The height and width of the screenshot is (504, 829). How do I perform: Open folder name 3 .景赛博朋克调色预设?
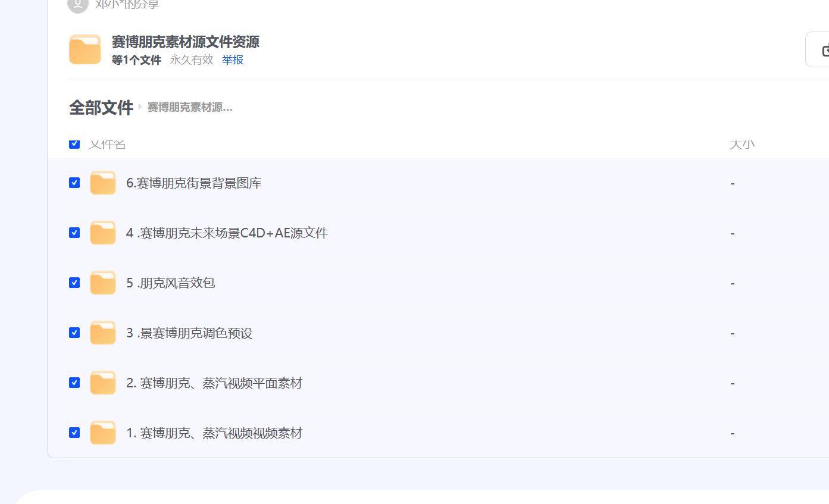[189, 333]
